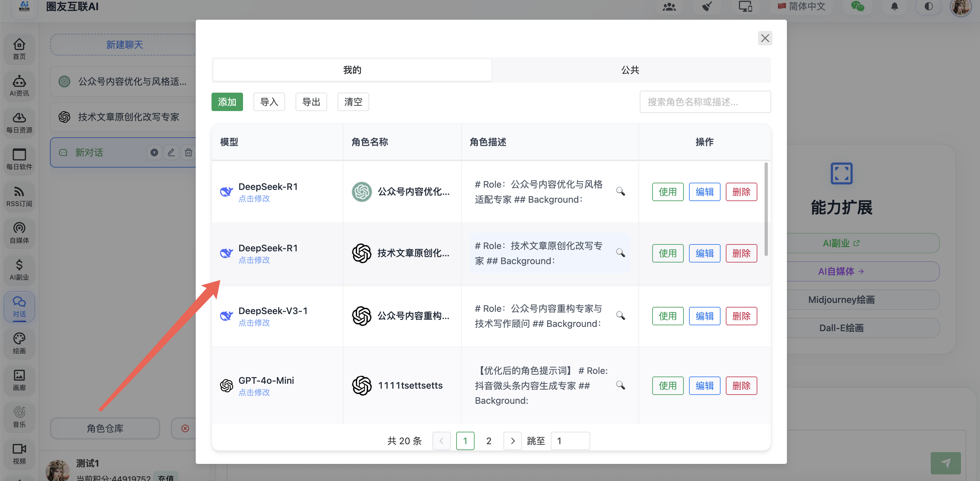Click 新建聊天 new chat button
This screenshot has width=980, height=481.
pyautogui.click(x=124, y=45)
